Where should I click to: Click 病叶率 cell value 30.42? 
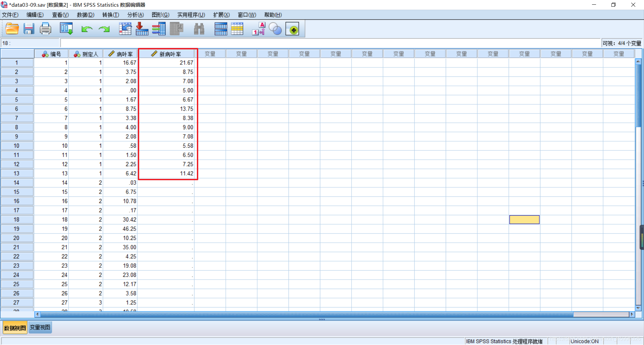click(120, 219)
